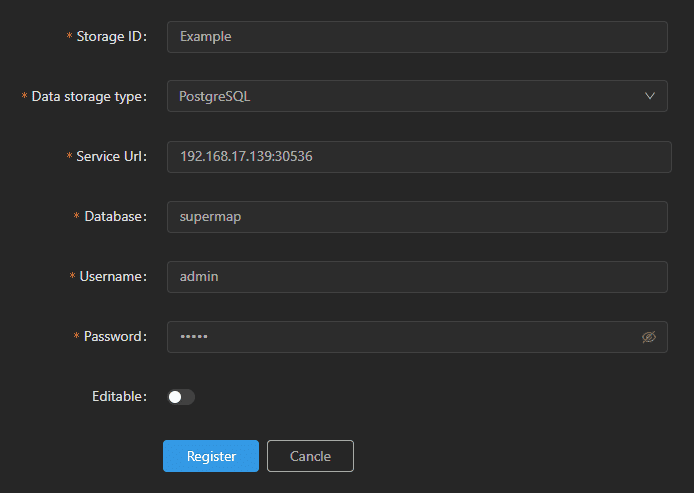The width and height of the screenshot is (694, 493).
Task: Click the 'Service Url:' label text
Action: click(x=112, y=156)
